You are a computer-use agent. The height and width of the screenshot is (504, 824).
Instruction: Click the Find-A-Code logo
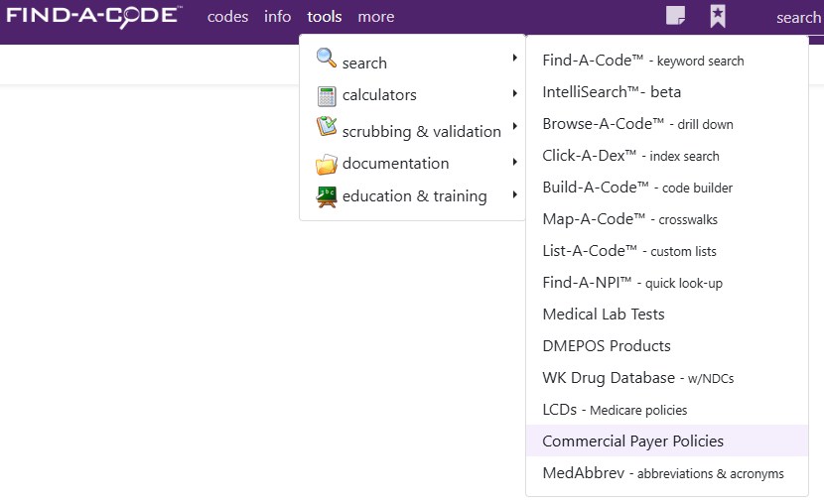(94, 16)
